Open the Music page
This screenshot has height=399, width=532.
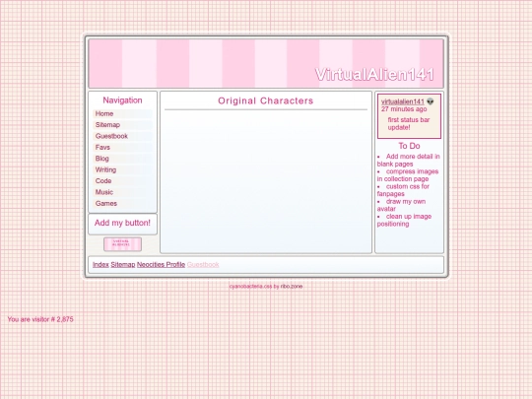[122, 192]
